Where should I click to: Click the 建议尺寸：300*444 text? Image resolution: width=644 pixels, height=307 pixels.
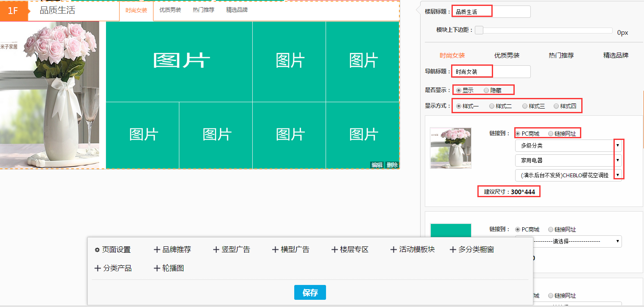click(510, 192)
